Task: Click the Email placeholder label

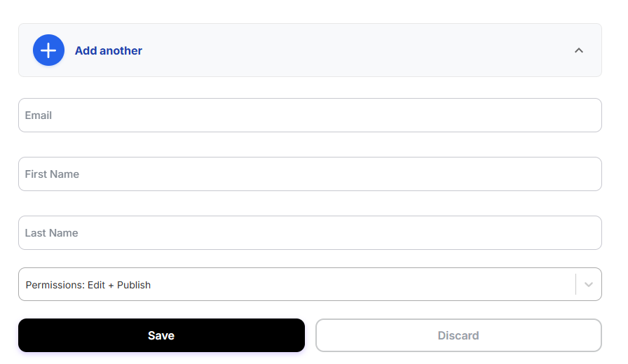Action: click(x=39, y=115)
